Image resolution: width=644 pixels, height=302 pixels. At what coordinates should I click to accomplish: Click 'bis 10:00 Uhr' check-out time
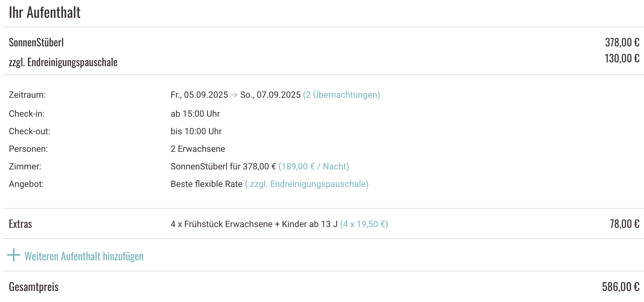(196, 131)
